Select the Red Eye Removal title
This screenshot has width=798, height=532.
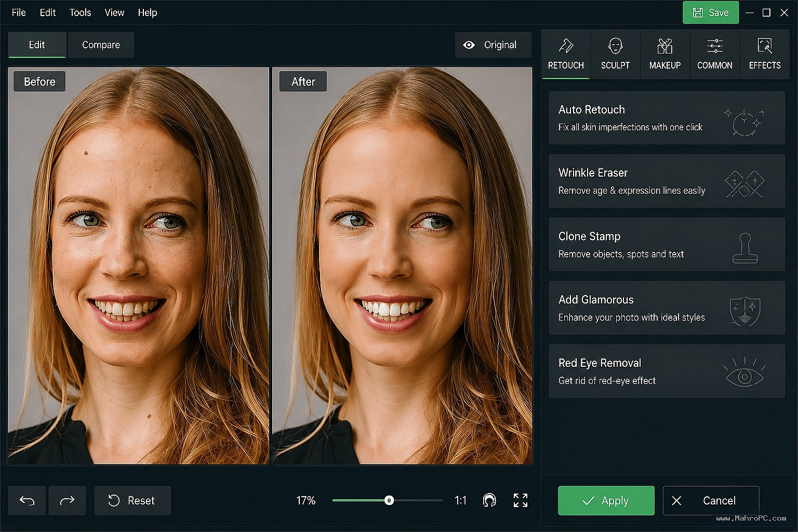(600, 363)
